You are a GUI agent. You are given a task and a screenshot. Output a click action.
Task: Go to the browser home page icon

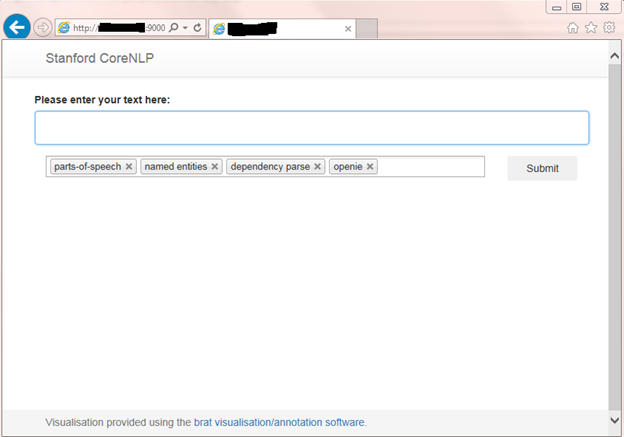point(573,27)
